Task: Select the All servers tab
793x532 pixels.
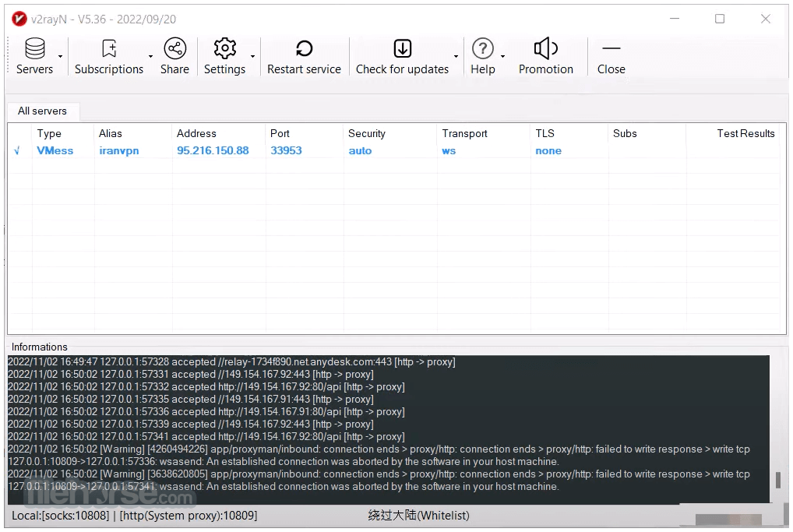Action: click(43, 111)
